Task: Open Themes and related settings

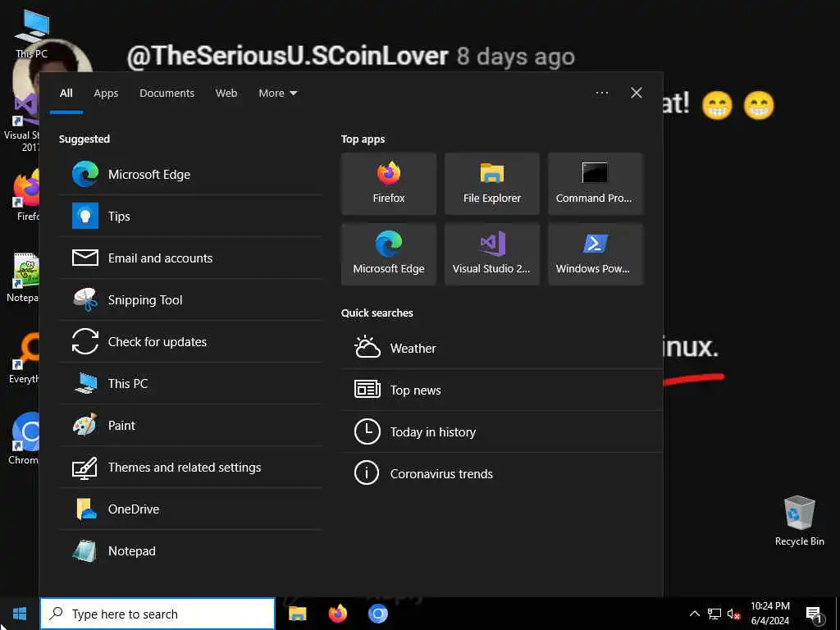Action: [x=190, y=467]
